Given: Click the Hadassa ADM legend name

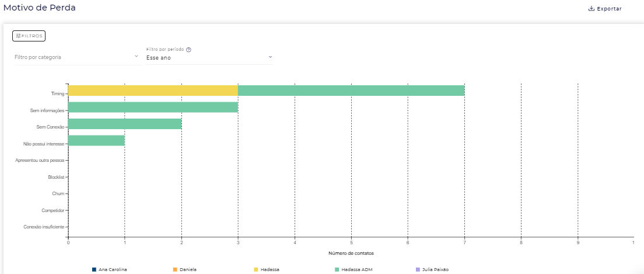Looking at the screenshot, I should (356, 269).
